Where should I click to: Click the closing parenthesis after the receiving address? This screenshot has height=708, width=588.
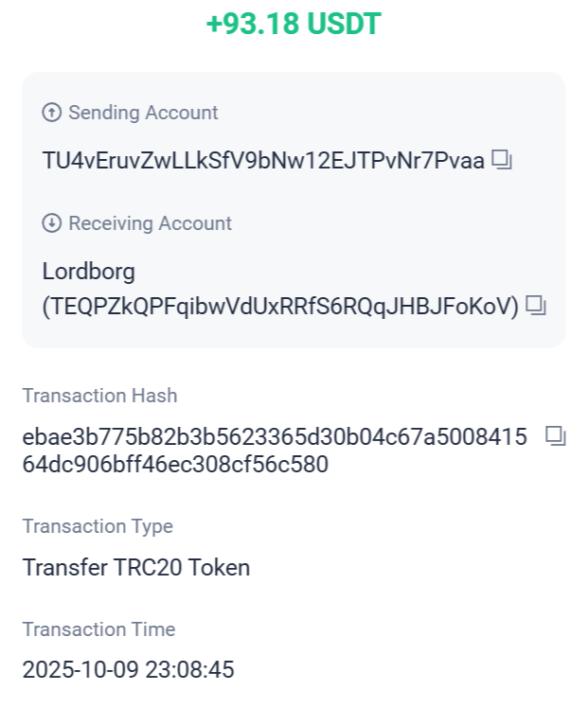click(515, 306)
